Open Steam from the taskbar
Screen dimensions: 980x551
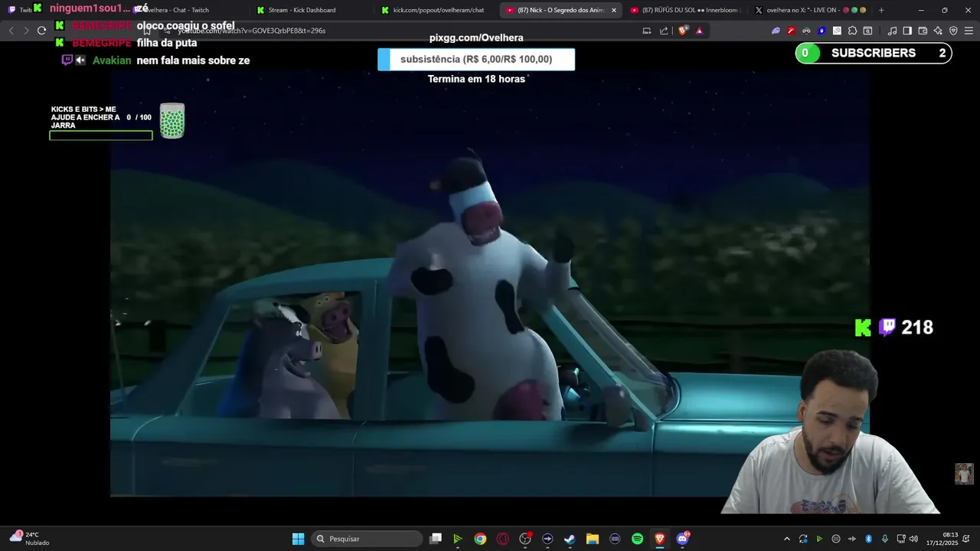click(x=570, y=539)
